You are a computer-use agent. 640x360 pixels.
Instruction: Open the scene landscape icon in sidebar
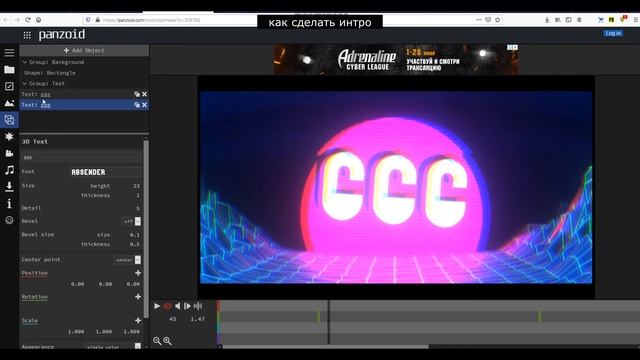(x=9, y=103)
